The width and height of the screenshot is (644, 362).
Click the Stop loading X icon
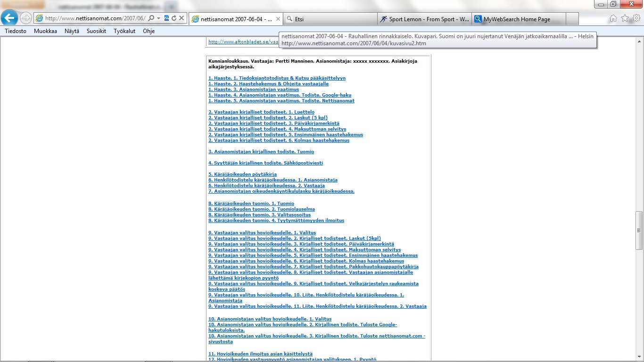182,18
